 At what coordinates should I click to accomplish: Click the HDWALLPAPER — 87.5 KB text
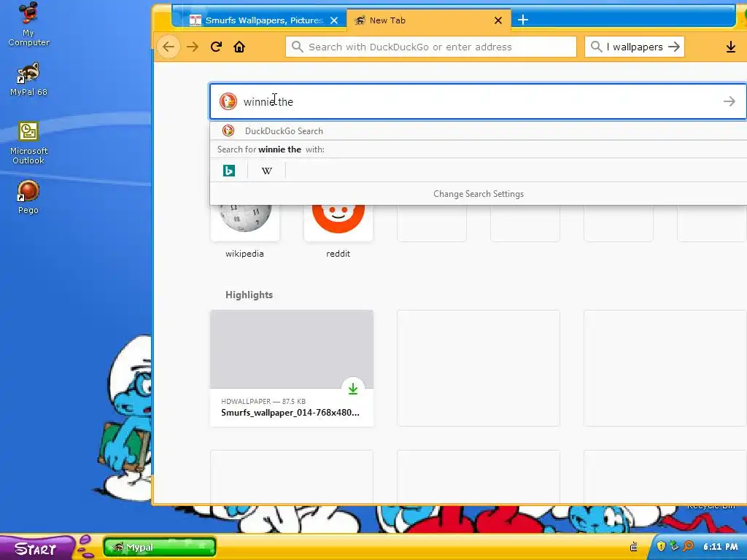coord(263,402)
